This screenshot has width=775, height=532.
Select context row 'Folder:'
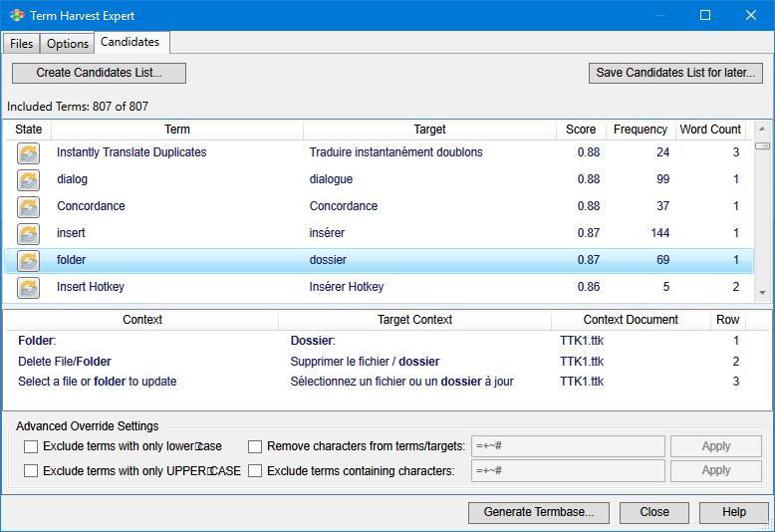(37, 341)
